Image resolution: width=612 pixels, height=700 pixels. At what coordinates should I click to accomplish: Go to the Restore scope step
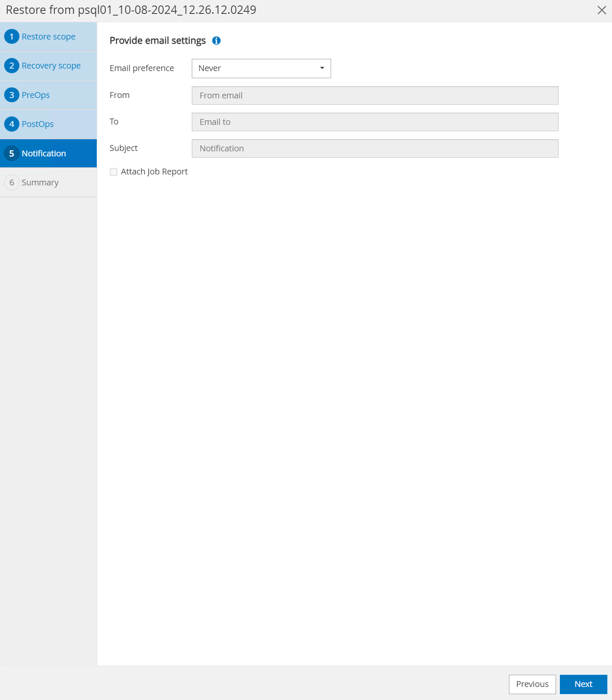click(x=48, y=37)
